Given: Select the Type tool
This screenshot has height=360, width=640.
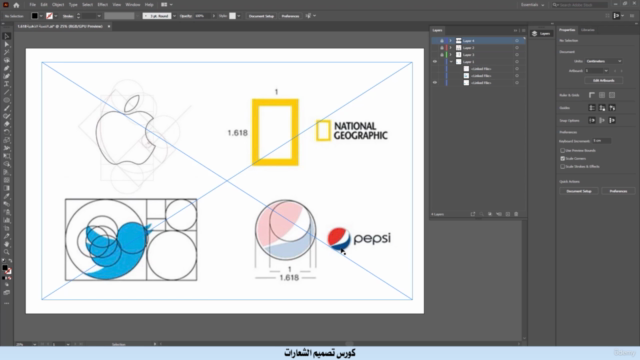Looking at the screenshot, I should (7, 84).
